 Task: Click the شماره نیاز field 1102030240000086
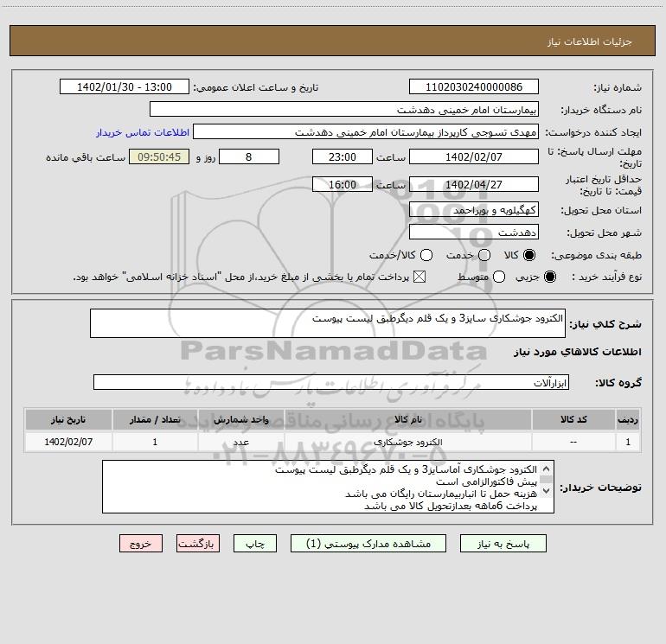pyautogui.click(x=474, y=86)
